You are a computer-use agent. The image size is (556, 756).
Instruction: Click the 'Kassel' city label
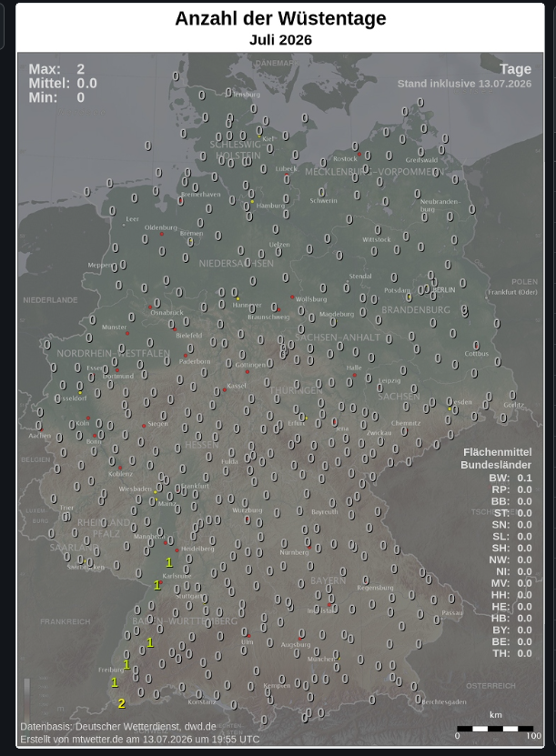point(237,386)
